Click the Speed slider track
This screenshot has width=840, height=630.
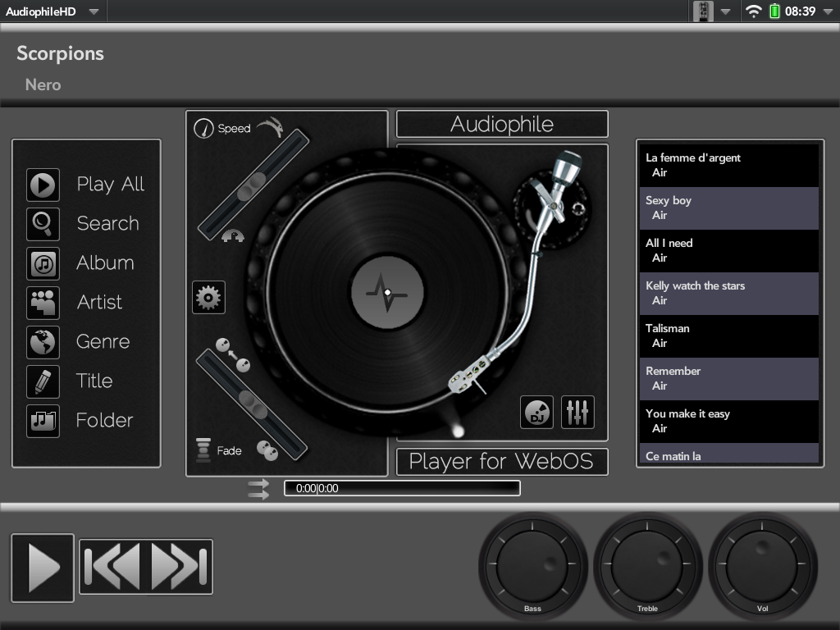[253, 185]
